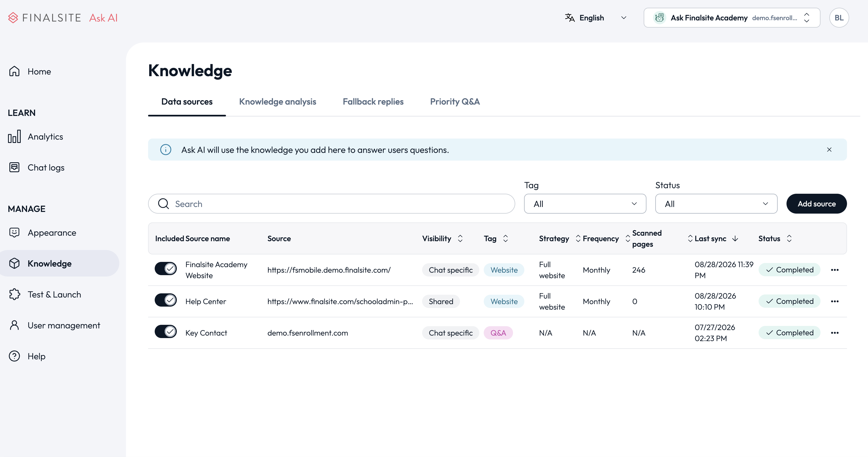Sort table by Visibility column arrows

click(460, 239)
